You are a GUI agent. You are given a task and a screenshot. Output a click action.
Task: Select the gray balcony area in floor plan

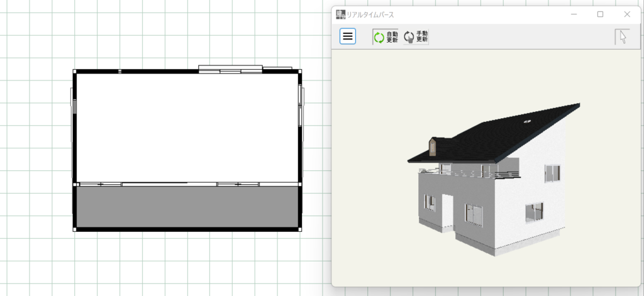point(187,206)
